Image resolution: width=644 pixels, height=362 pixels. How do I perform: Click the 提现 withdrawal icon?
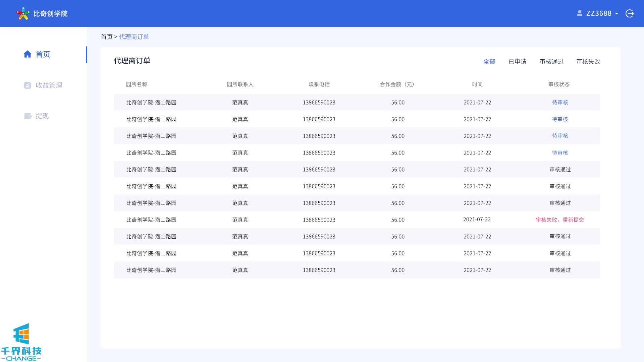[28, 116]
